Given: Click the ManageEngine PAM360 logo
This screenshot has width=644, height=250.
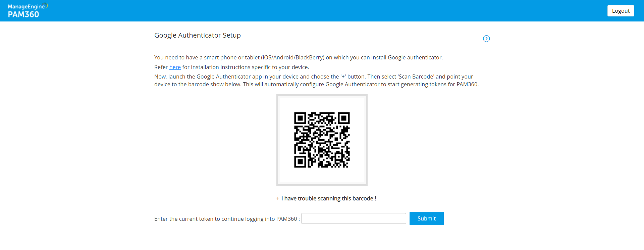Looking at the screenshot, I should pyautogui.click(x=28, y=11).
